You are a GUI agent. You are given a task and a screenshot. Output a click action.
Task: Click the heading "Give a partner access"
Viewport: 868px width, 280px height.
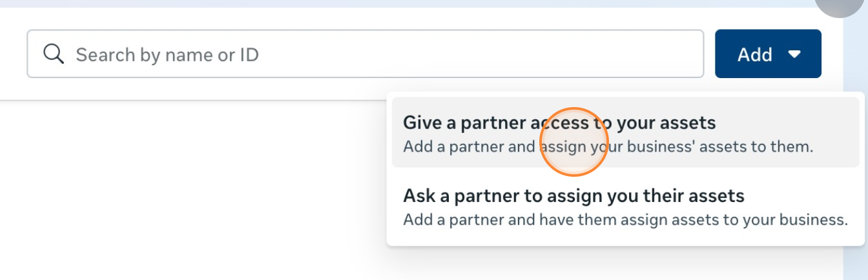[559, 122]
